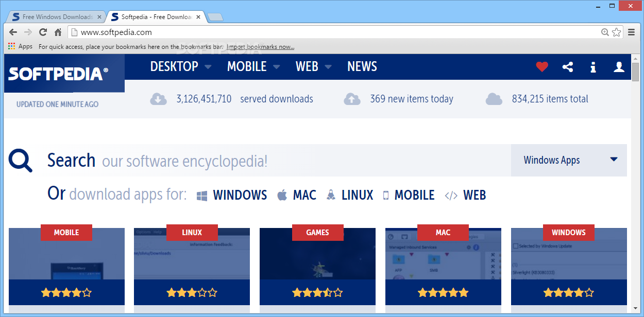Click scrollbar down arrow

pyautogui.click(x=635, y=308)
